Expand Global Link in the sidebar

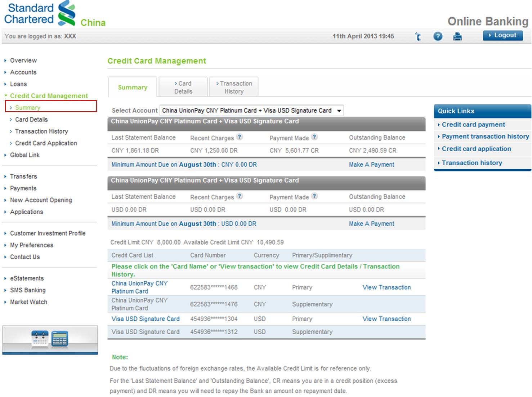pyautogui.click(x=25, y=155)
